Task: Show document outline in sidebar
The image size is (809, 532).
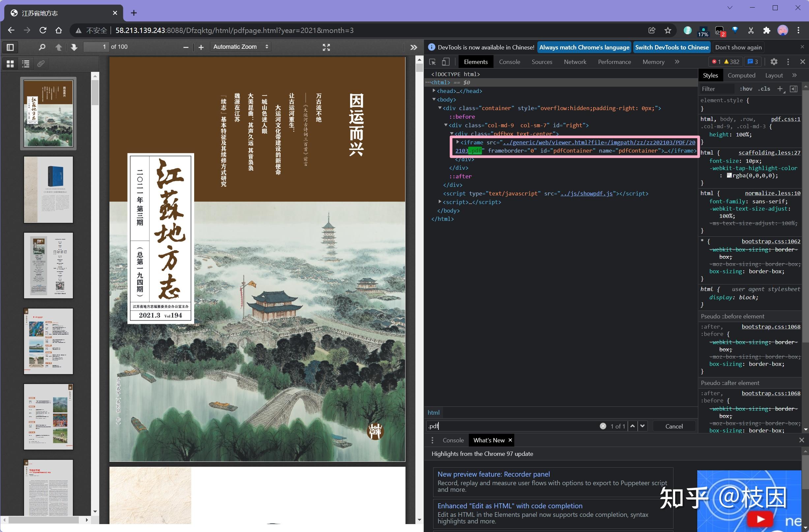Action: click(x=26, y=64)
